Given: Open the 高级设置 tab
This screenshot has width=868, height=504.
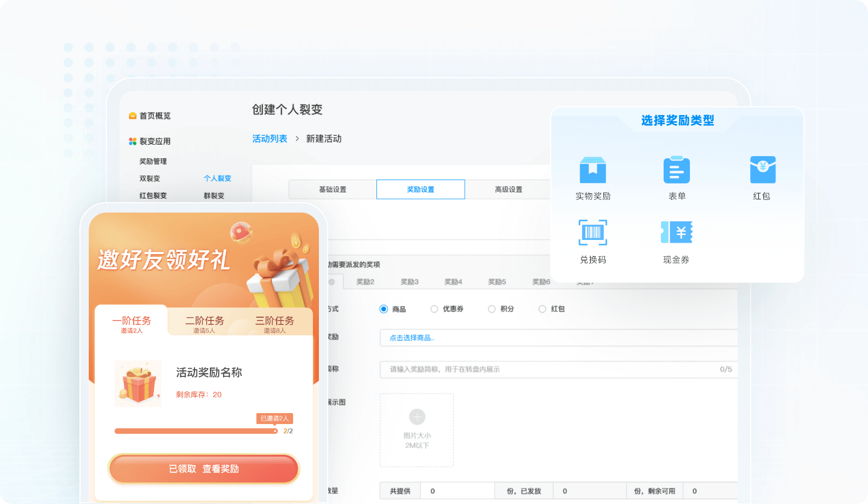Looking at the screenshot, I should point(509,190).
